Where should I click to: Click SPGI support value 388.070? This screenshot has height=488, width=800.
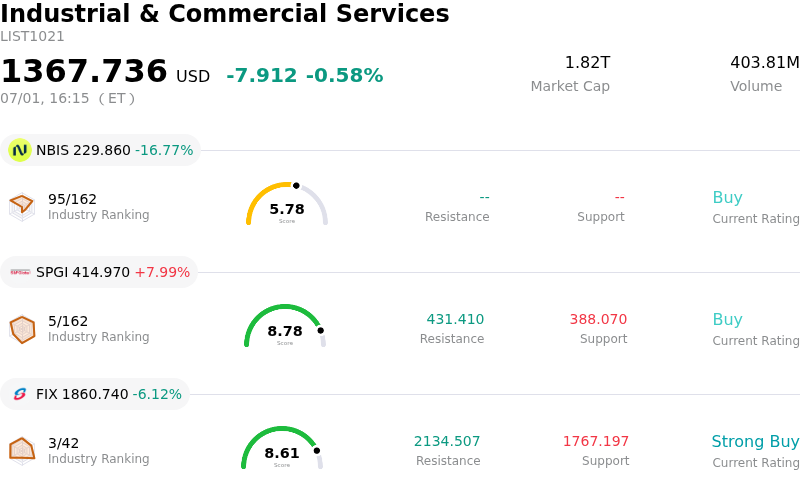point(598,319)
